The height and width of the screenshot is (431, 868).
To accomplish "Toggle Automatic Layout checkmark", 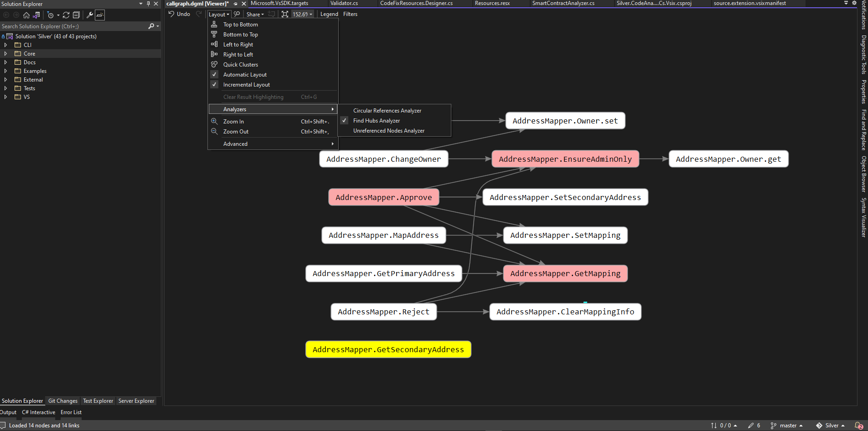I will (214, 74).
